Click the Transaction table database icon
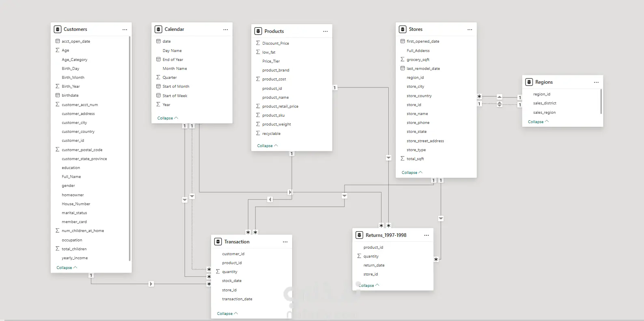 point(218,242)
